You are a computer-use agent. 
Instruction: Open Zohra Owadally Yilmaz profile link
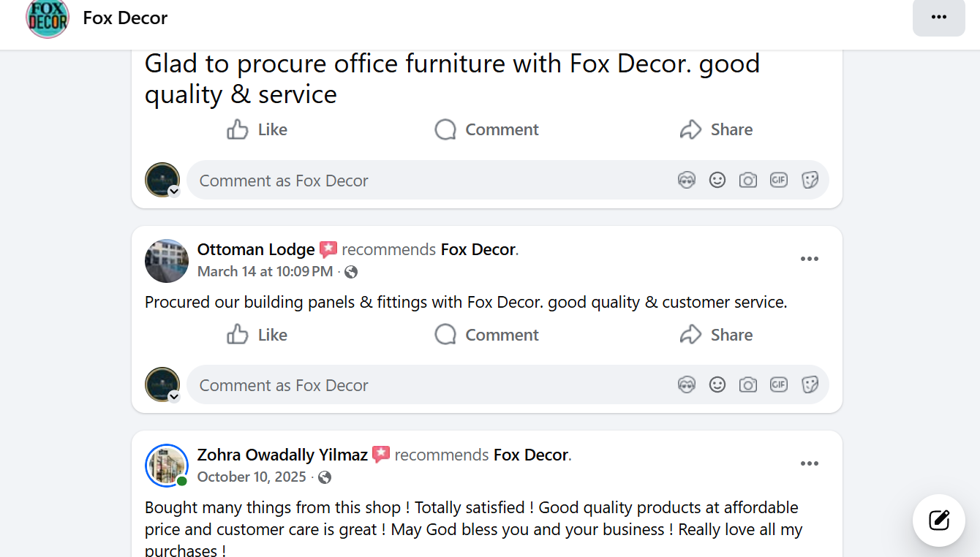pos(282,455)
